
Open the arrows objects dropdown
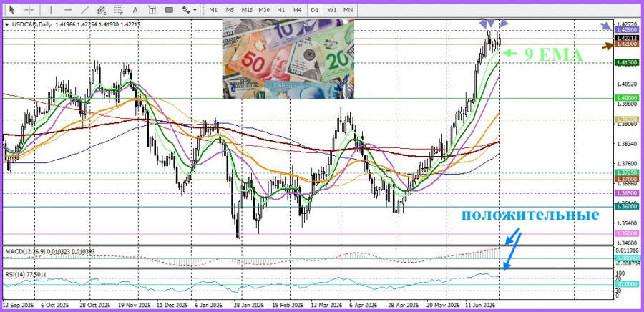189,9
